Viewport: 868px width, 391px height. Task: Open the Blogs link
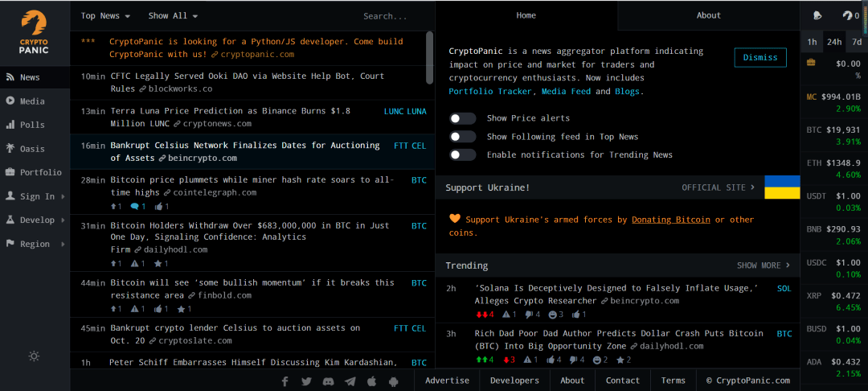627,92
